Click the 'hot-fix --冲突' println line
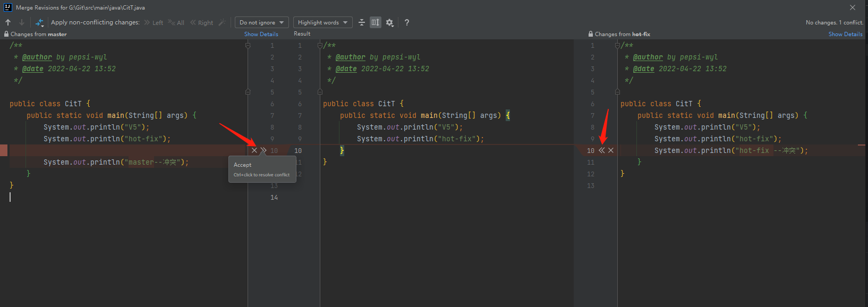 point(731,150)
